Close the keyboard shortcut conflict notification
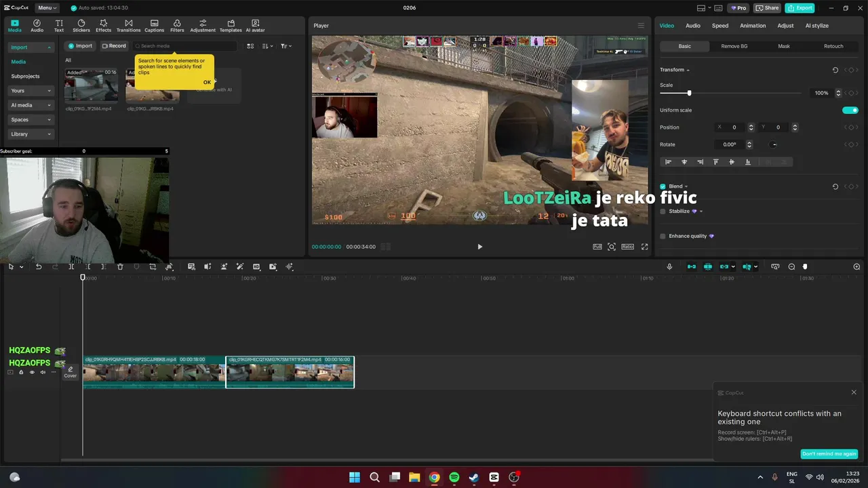The width and height of the screenshot is (868, 488). [854, 392]
